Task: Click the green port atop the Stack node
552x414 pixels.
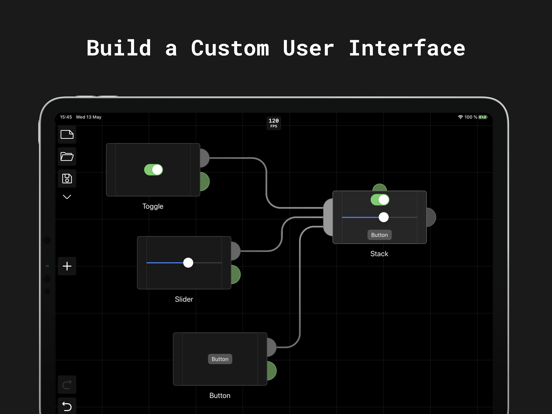Action: (x=380, y=187)
